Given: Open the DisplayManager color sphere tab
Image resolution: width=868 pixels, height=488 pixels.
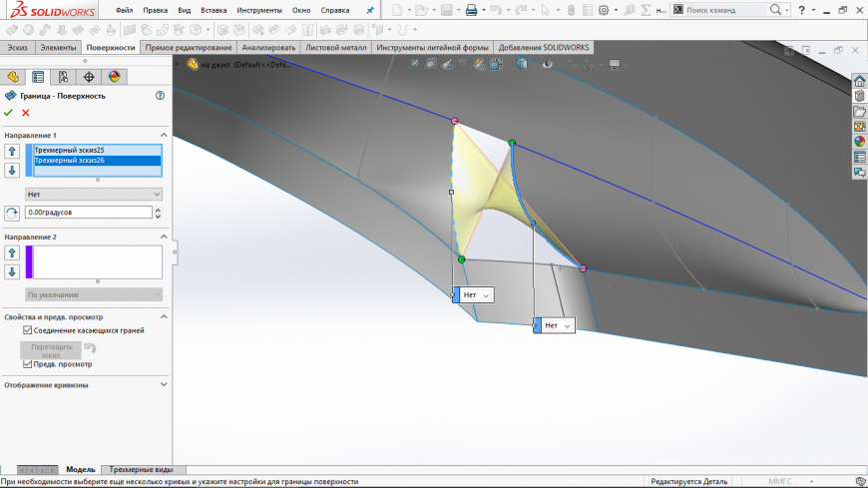Looking at the screenshot, I should [114, 77].
